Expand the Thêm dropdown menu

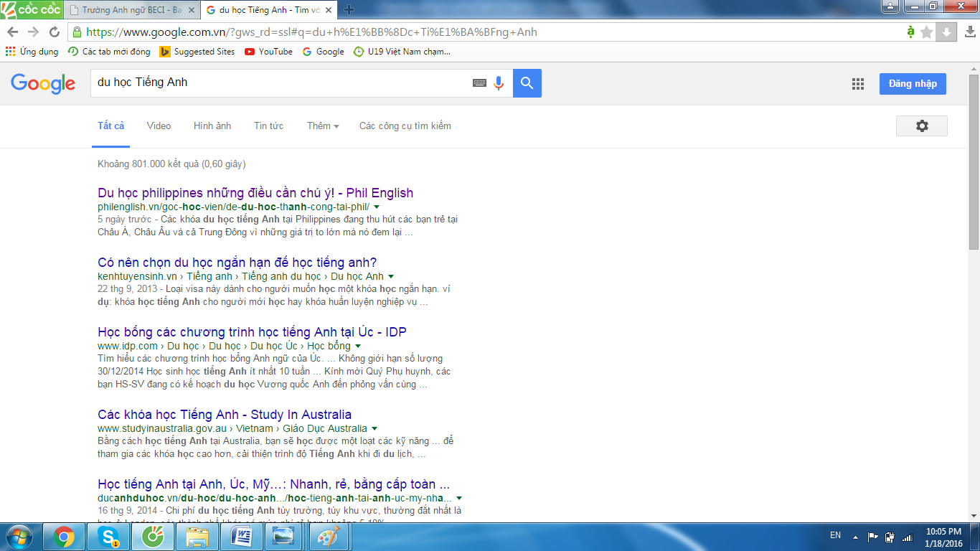coord(323,126)
